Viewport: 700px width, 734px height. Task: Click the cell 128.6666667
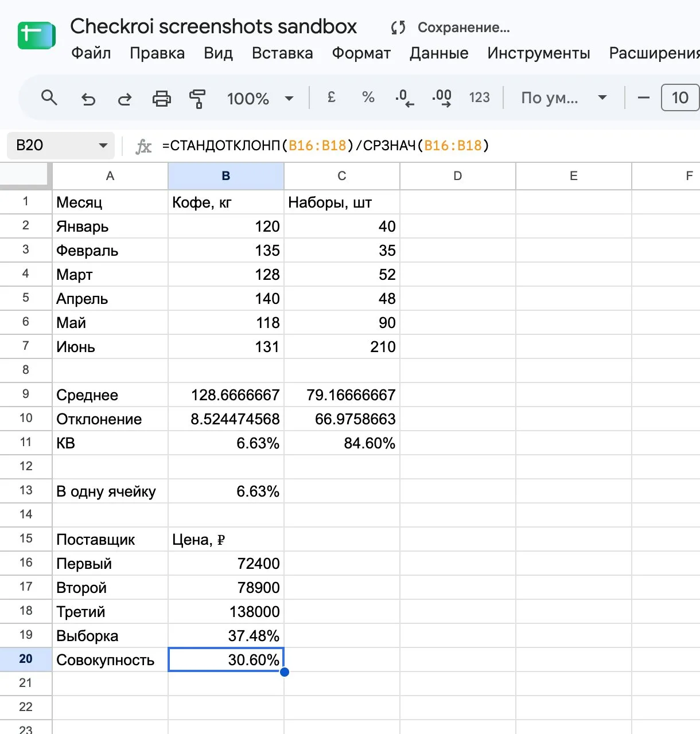pyautogui.click(x=226, y=395)
